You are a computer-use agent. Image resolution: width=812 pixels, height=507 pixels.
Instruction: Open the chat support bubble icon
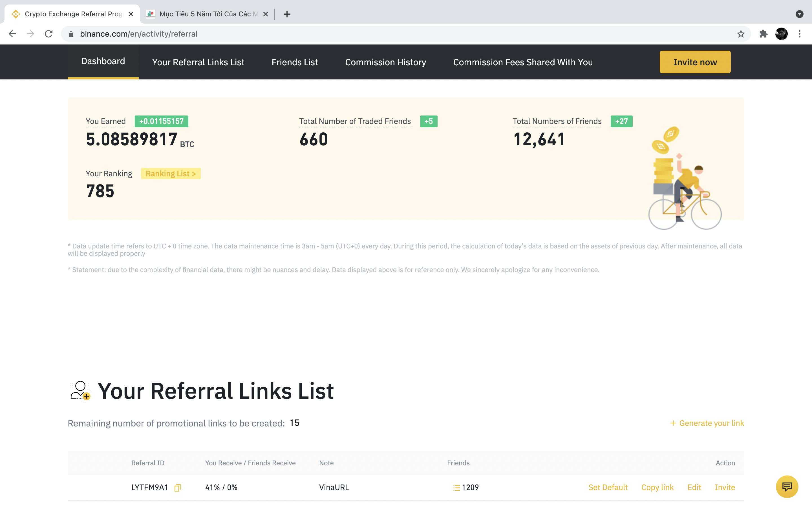coord(787,486)
